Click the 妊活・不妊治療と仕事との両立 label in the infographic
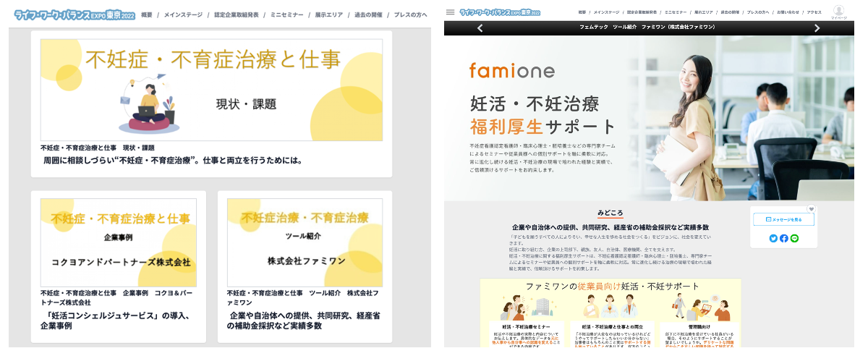 click(611, 327)
